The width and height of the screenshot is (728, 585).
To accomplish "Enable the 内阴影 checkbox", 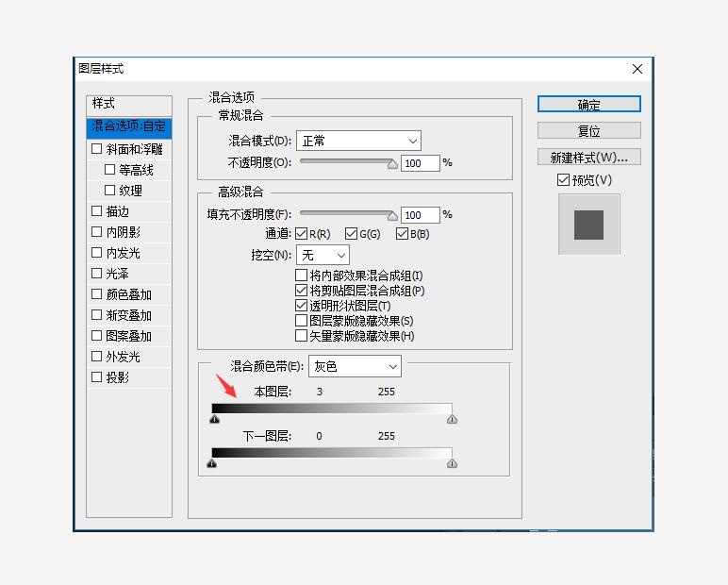I will 96,231.
